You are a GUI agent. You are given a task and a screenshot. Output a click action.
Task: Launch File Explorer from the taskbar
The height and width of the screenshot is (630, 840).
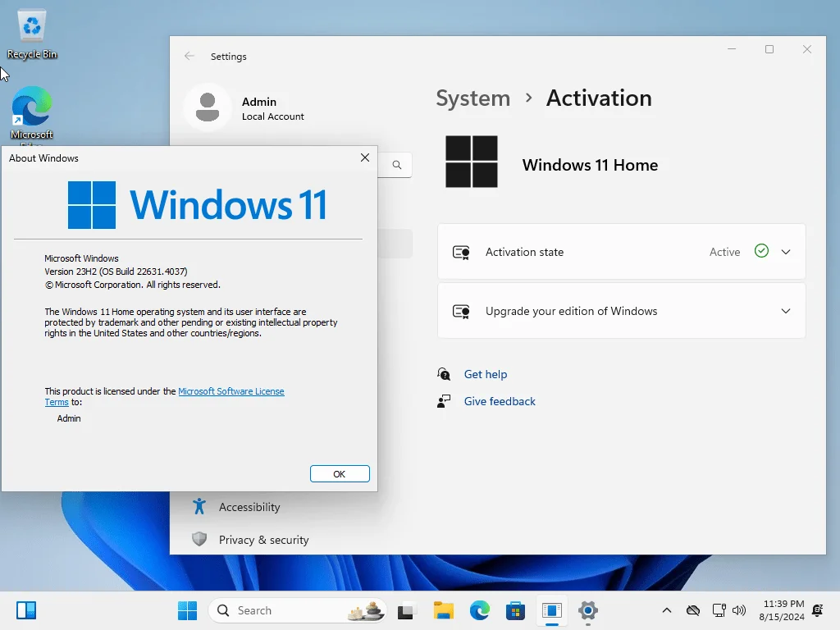point(443,610)
